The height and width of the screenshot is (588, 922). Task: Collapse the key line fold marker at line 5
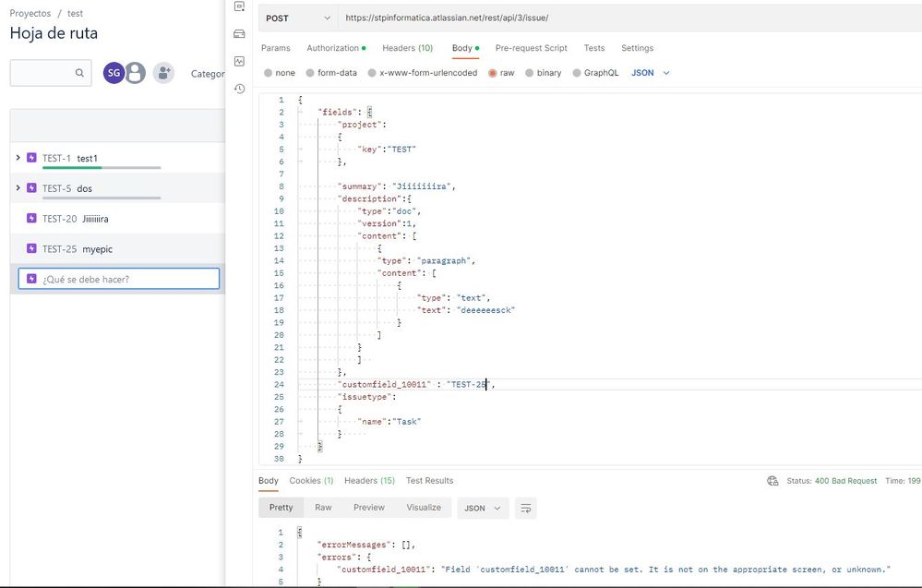click(x=301, y=150)
